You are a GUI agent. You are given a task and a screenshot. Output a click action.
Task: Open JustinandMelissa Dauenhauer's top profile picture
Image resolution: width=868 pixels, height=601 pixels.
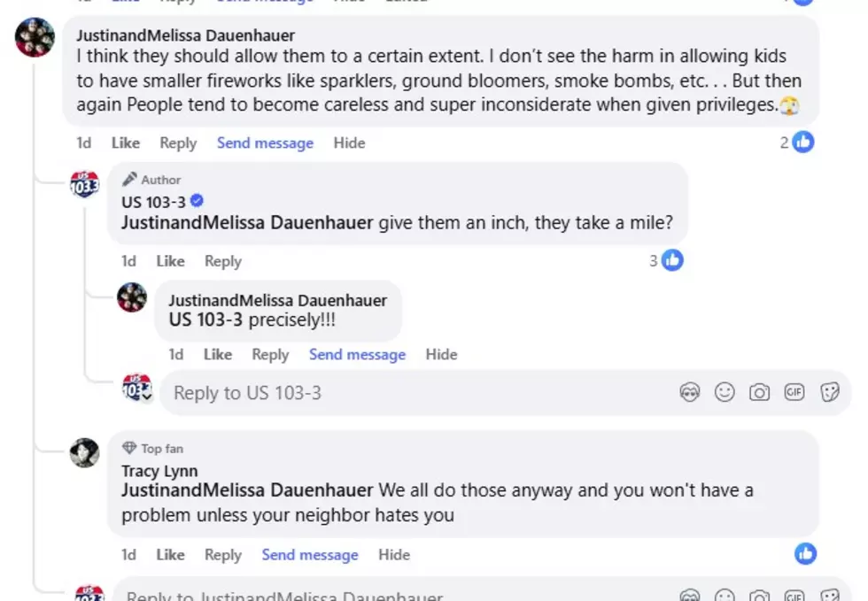point(35,38)
